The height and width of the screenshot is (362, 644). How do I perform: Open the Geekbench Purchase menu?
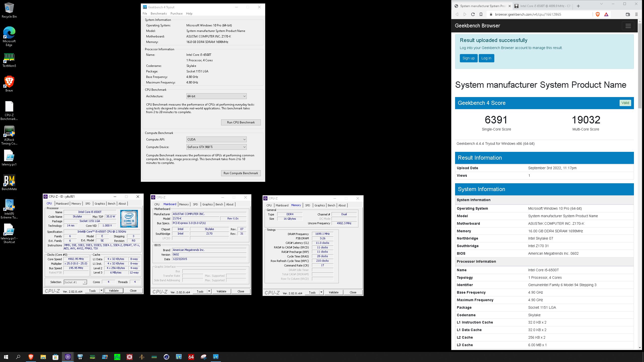coord(176,14)
